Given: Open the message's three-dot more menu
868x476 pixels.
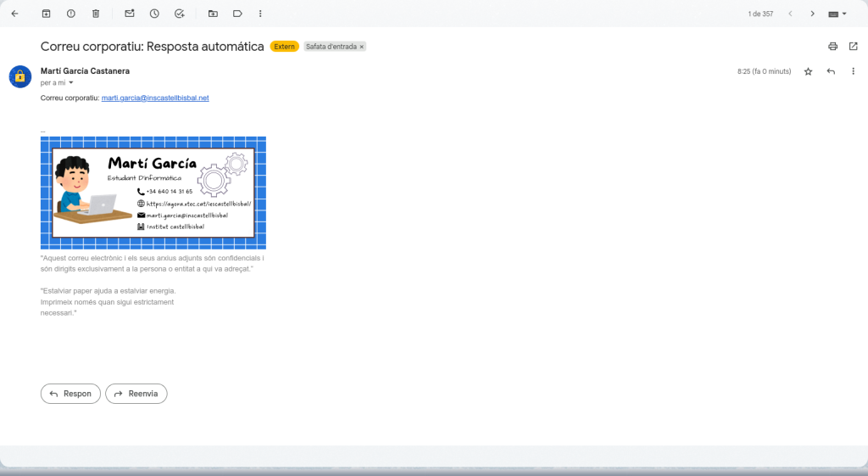Looking at the screenshot, I should pyautogui.click(x=853, y=72).
